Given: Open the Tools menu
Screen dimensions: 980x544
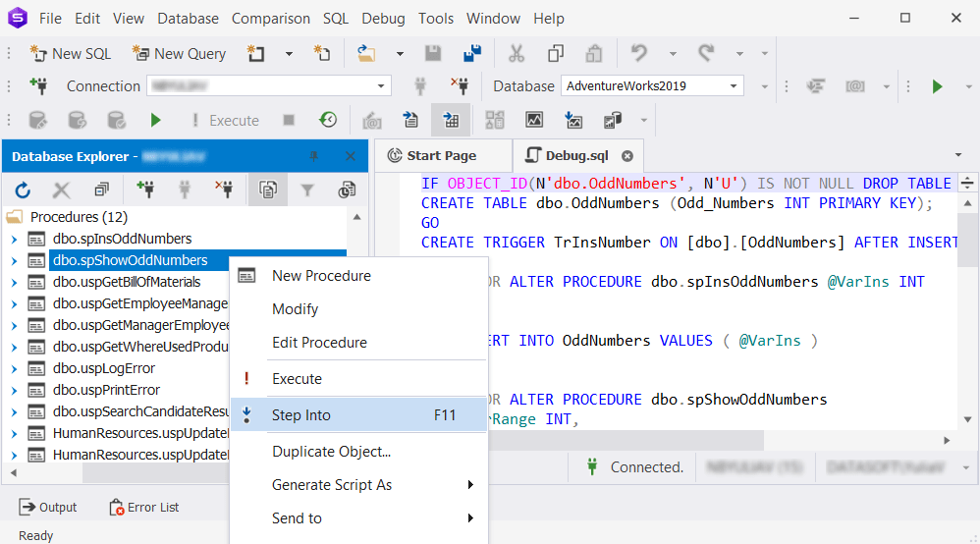Looking at the screenshot, I should [x=436, y=19].
